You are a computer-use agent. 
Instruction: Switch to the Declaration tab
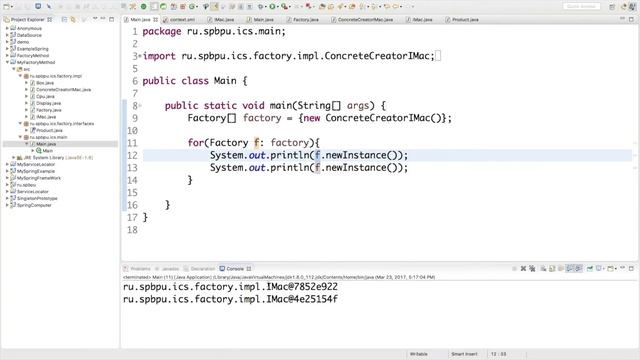[x=199, y=269]
